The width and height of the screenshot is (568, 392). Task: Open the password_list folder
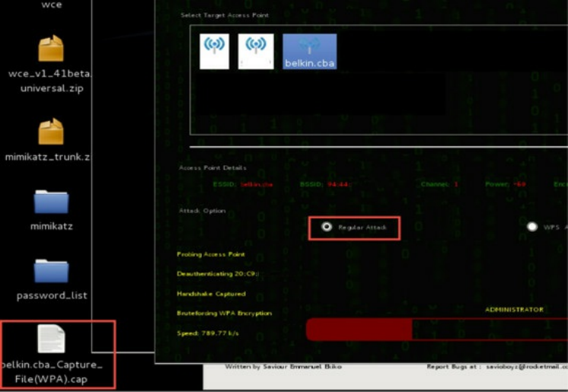51,271
